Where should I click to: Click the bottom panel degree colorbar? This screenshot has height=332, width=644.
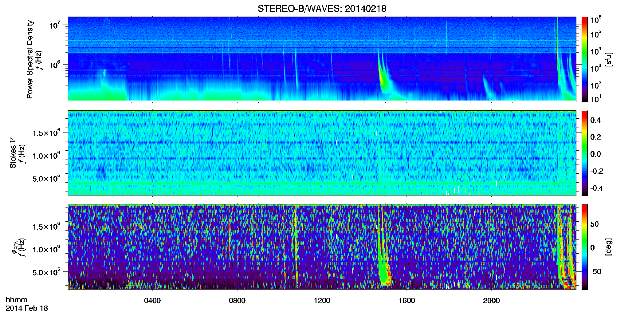coord(585,247)
